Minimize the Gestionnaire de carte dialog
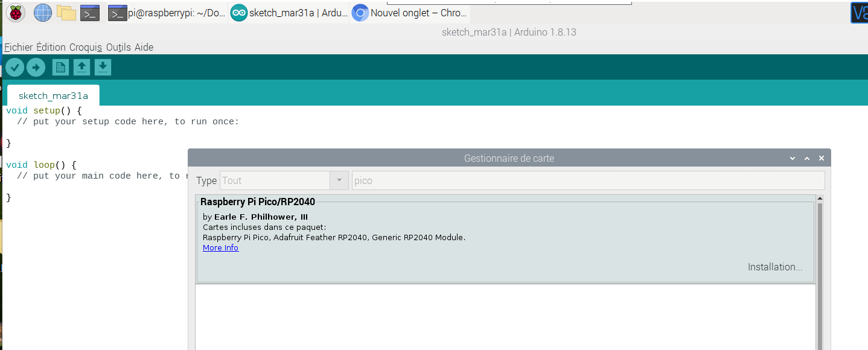This screenshot has width=868, height=350. pos(793,158)
